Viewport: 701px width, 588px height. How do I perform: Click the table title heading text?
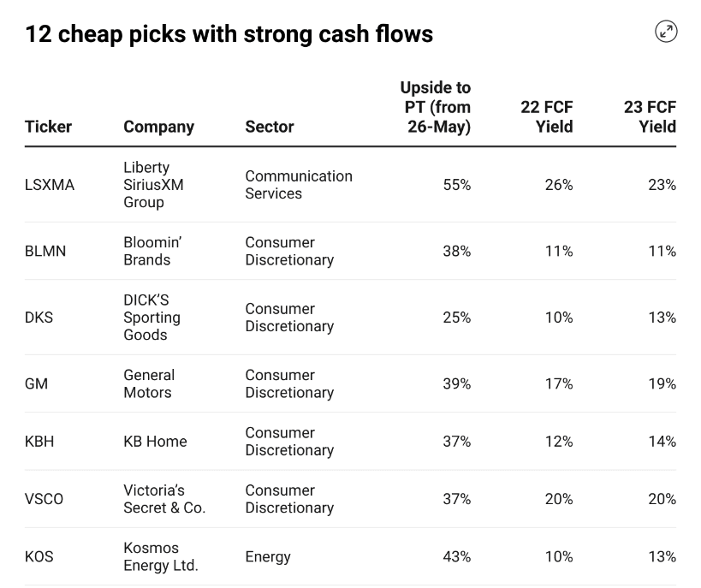pos(229,34)
